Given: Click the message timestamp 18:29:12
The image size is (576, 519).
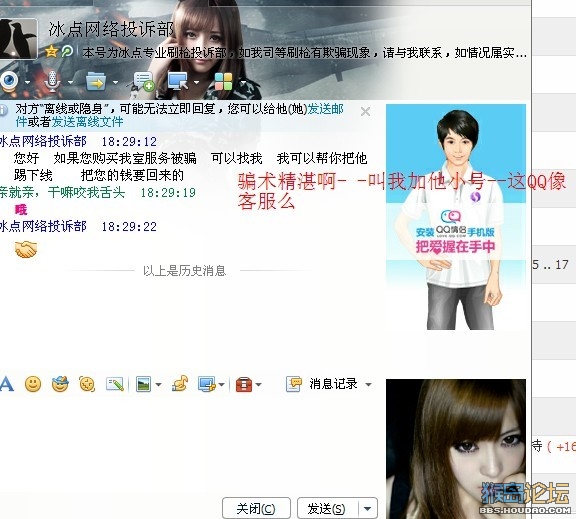Looking at the screenshot, I should [x=129, y=142].
